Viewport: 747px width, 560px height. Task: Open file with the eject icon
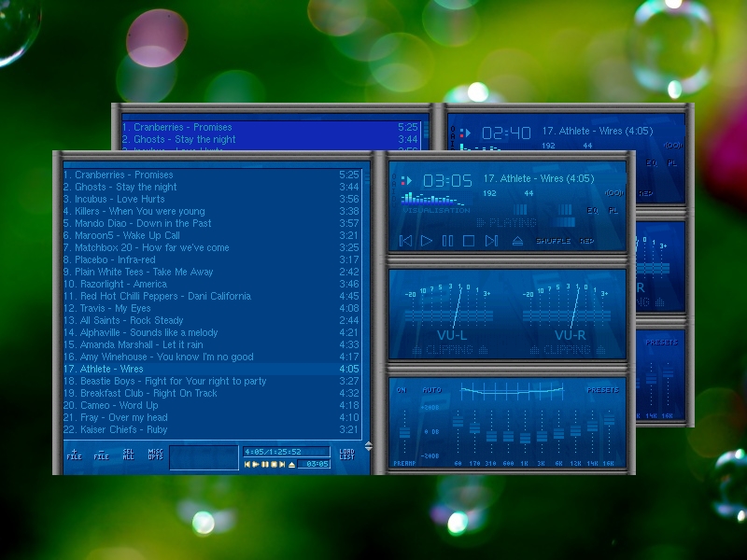(517, 242)
